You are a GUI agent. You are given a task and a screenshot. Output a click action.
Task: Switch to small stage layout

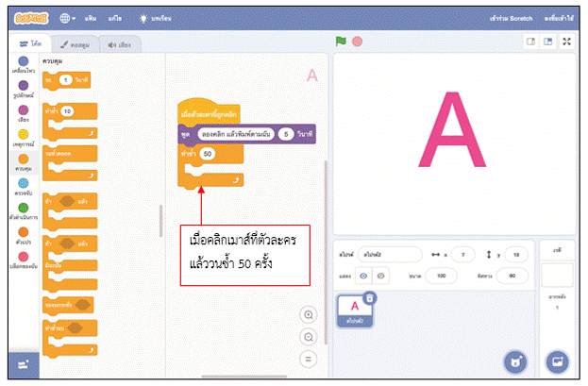(531, 42)
